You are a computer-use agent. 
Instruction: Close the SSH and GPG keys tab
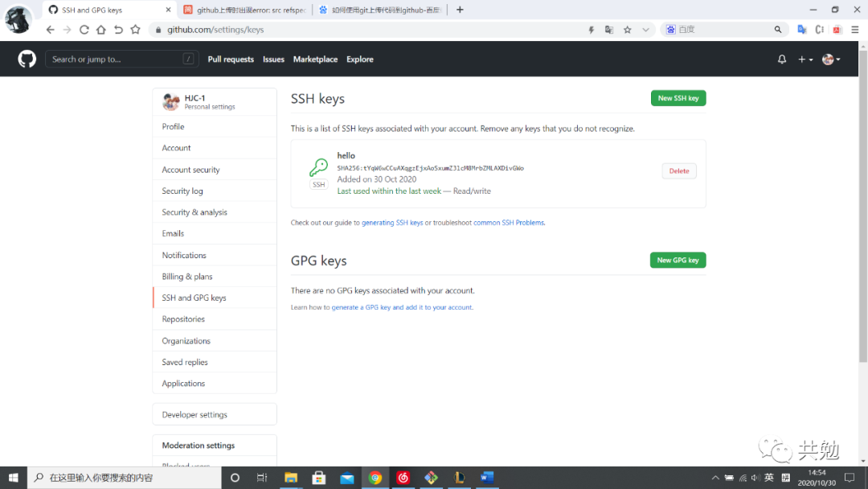pyautogui.click(x=168, y=10)
